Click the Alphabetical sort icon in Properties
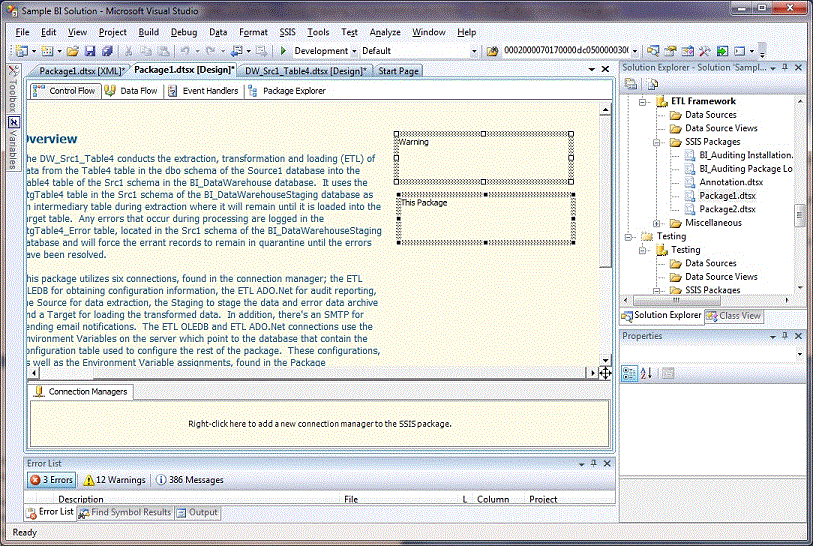The image size is (813, 546). (x=648, y=373)
